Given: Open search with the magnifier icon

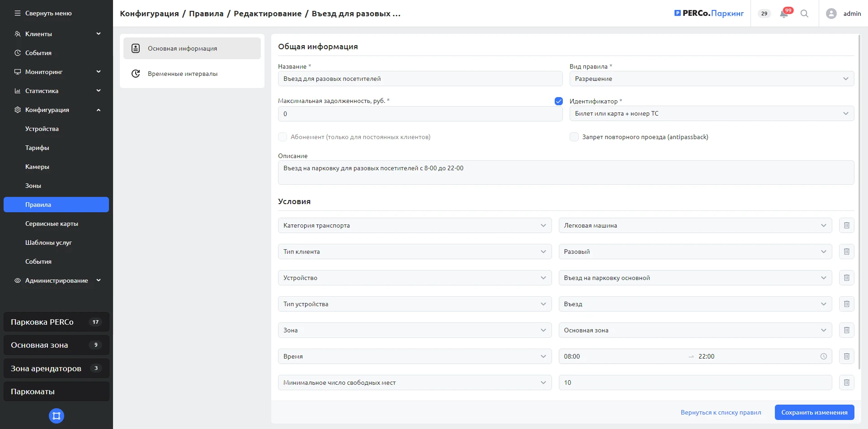Looking at the screenshot, I should pos(804,14).
